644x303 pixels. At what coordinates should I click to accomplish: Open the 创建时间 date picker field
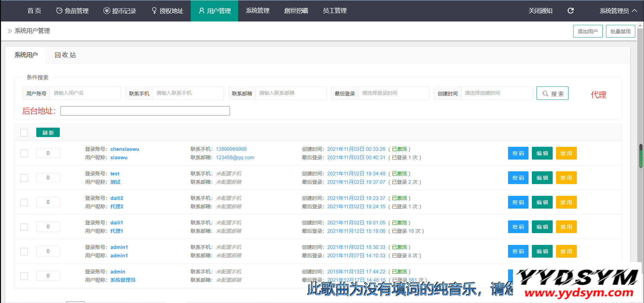point(496,93)
